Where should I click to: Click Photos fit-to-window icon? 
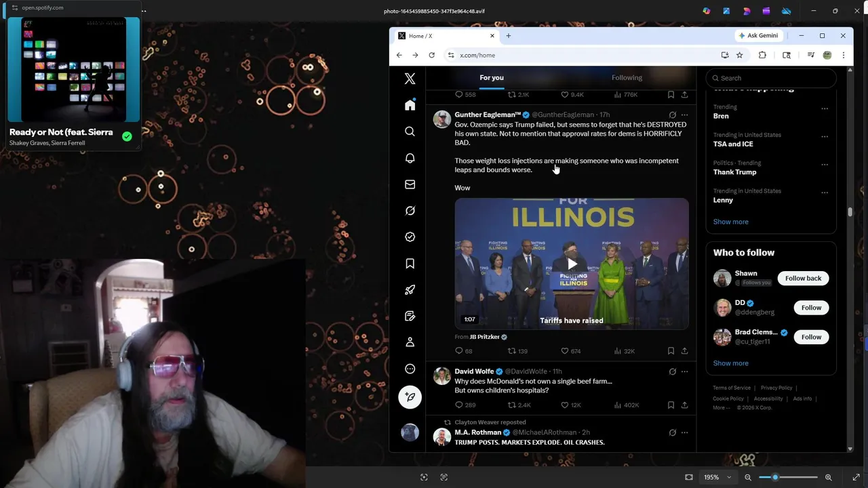[x=689, y=477]
